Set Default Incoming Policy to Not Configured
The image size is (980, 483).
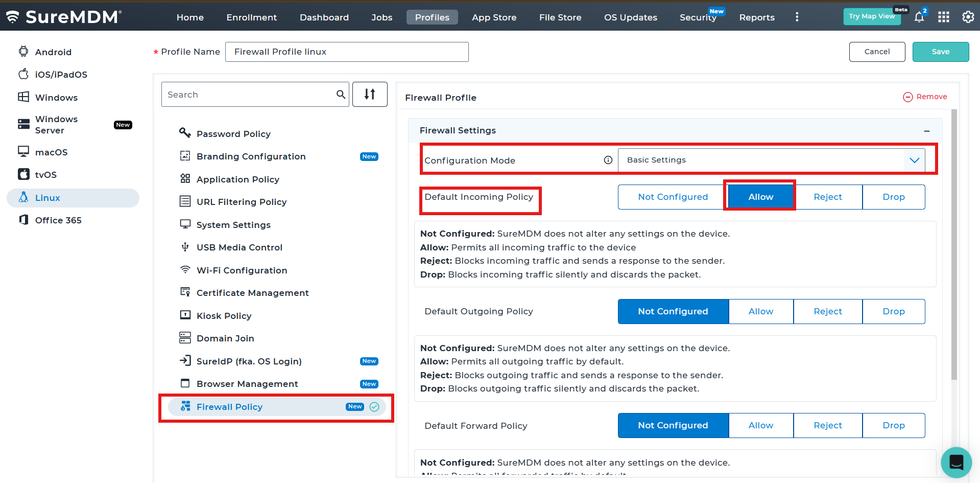(x=673, y=197)
